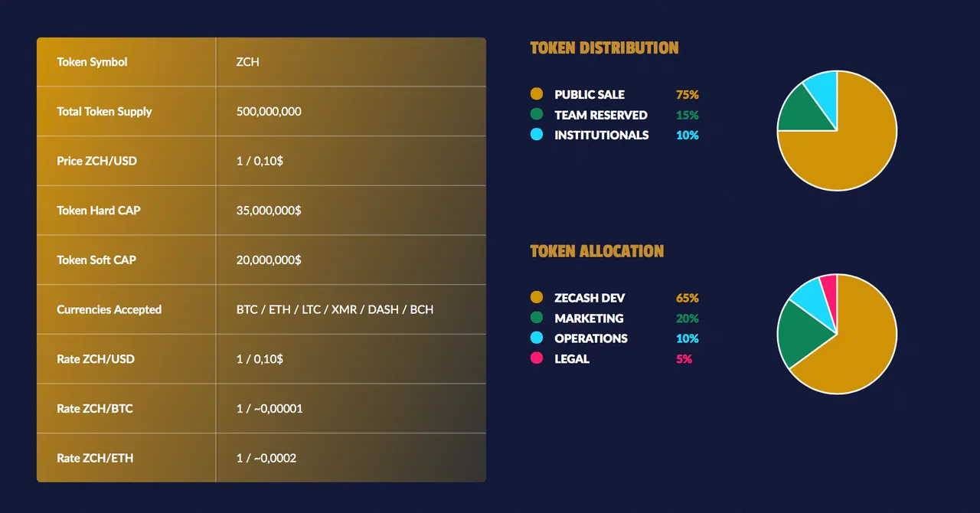The width and height of the screenshot is (980, 513).
Task: Click the cyan Institutionals legend dot
Action: point(537,135)
